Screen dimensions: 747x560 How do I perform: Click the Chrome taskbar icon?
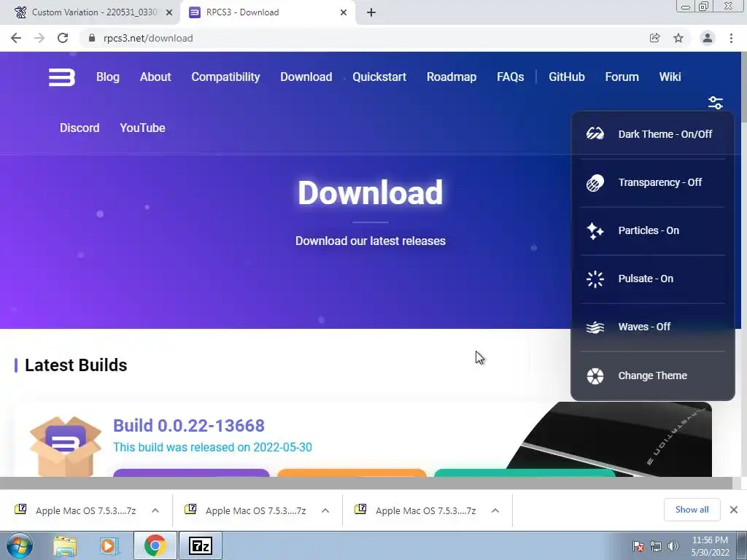pos(155,545)
